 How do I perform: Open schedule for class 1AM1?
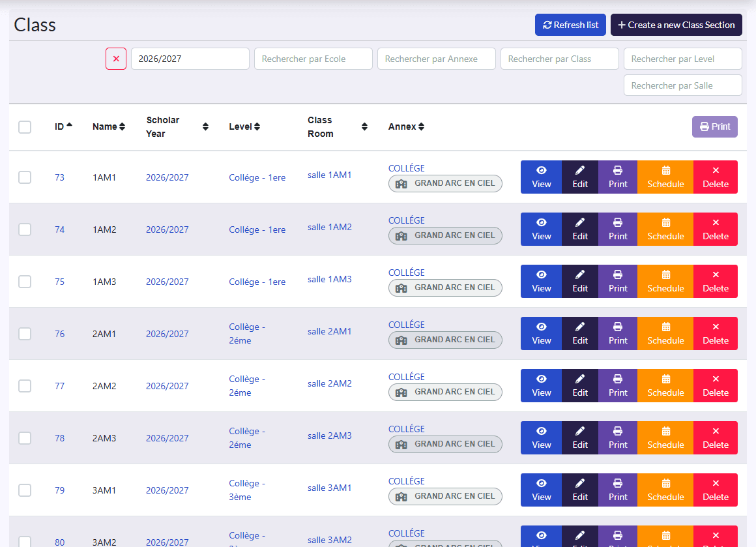coord(665,177)
